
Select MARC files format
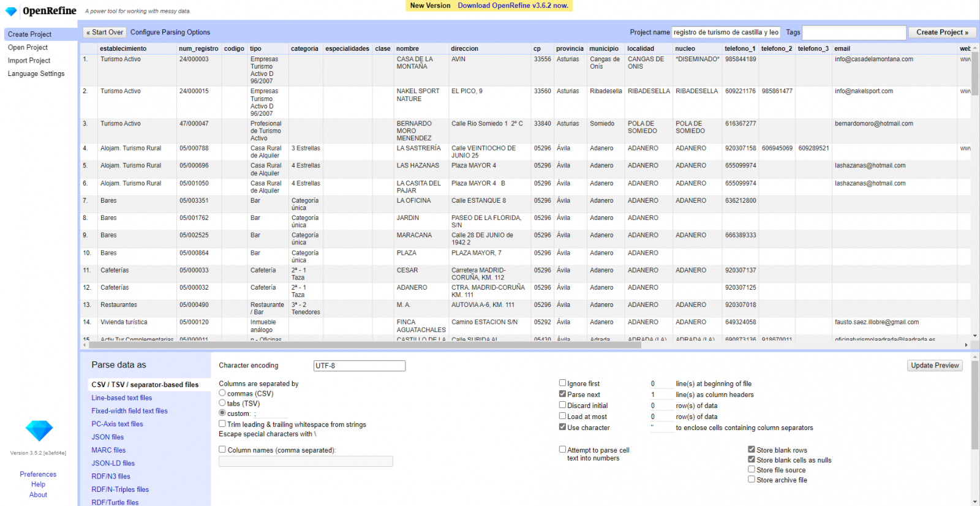click(108, 450)
